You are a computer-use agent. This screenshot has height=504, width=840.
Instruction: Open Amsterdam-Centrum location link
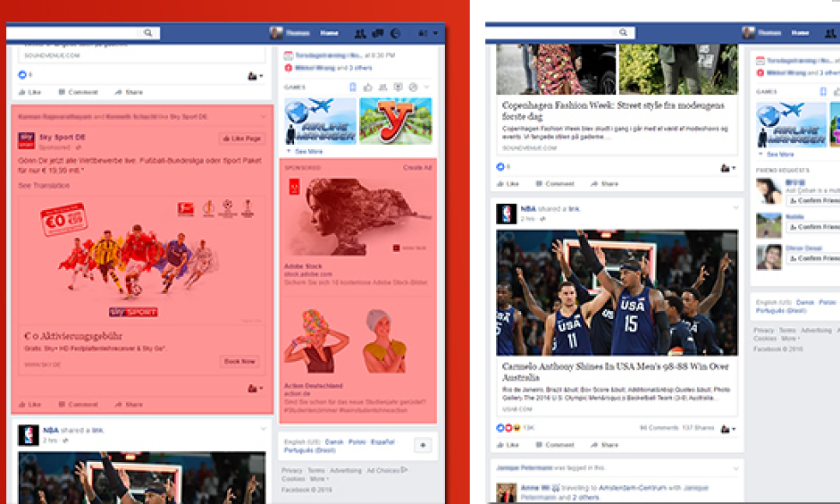(633, 488)
